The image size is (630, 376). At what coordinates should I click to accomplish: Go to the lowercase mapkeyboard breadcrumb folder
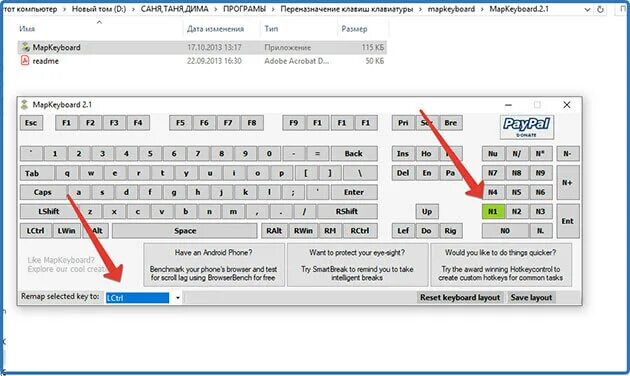pyautogui.click(x=451, y=9)
